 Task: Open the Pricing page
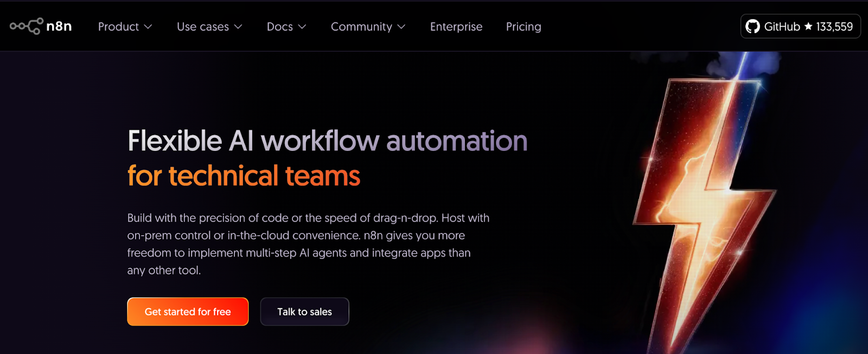(524, 27)
